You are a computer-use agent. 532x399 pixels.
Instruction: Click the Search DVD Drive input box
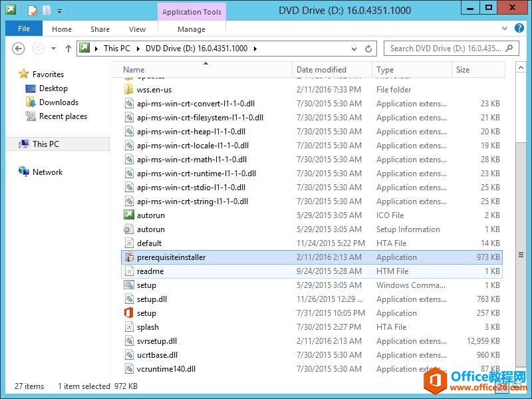tap(446, 49)
